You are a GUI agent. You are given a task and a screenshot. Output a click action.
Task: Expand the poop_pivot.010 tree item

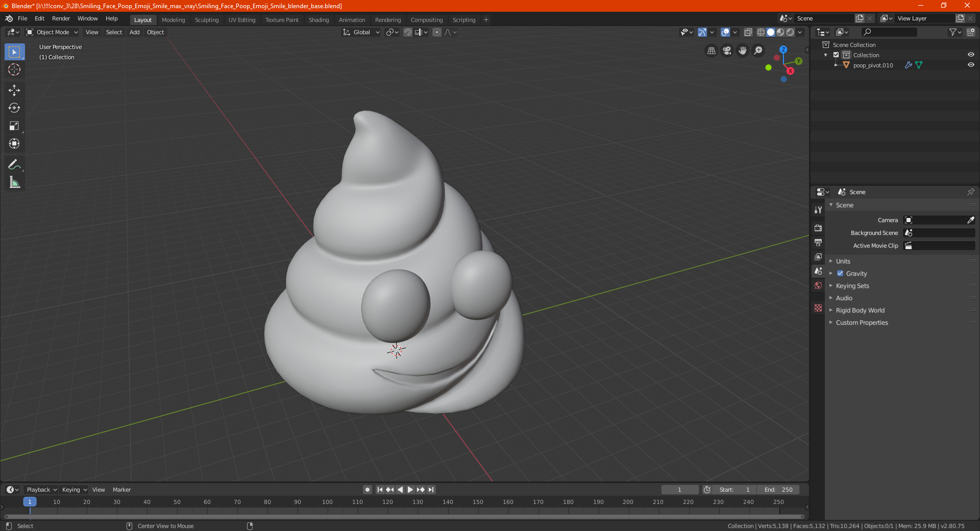(x=836, y=65)
